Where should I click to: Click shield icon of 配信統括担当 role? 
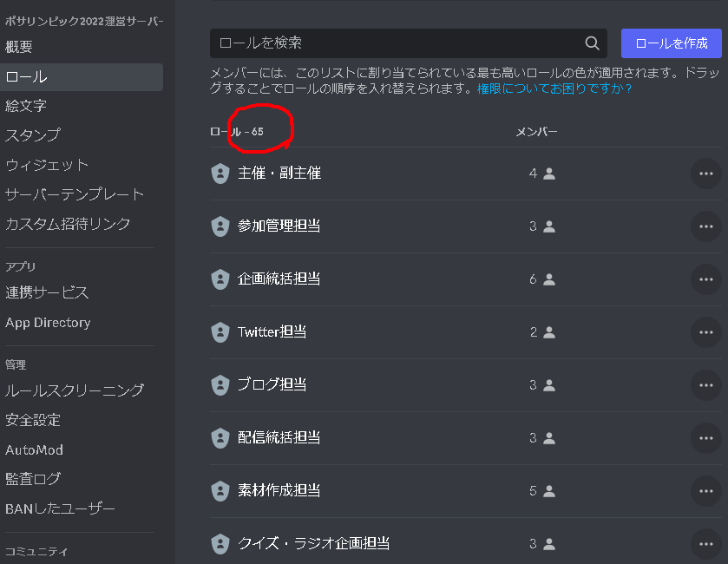click(x=220, y=438)
